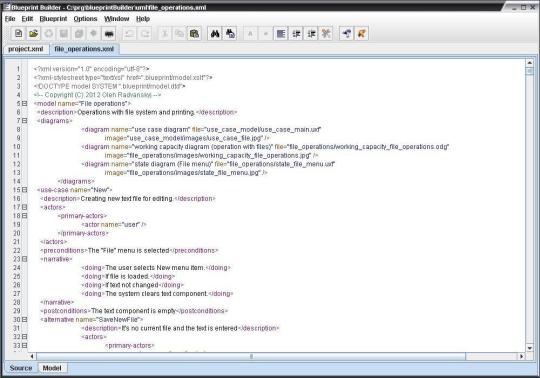Screen dimensions: 540x378
Task: Click the Format text lines icon
Action: click(x=281, y=34)
